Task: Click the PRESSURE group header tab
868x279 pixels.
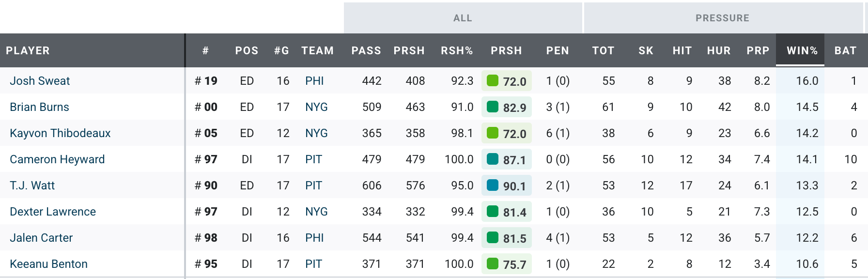Action: 722,18
